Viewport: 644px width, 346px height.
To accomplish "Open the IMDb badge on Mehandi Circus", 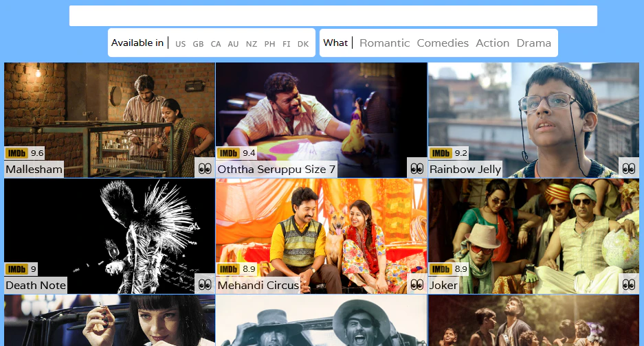I will pos(228,269).
